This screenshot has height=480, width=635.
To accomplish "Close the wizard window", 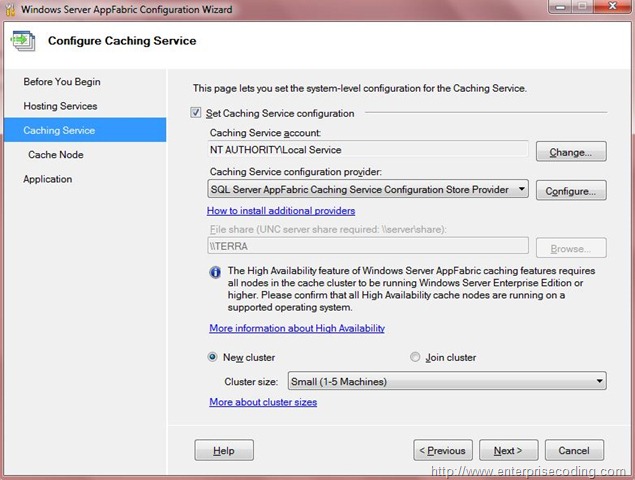I will pyautogui.click(x=612, y=6).
